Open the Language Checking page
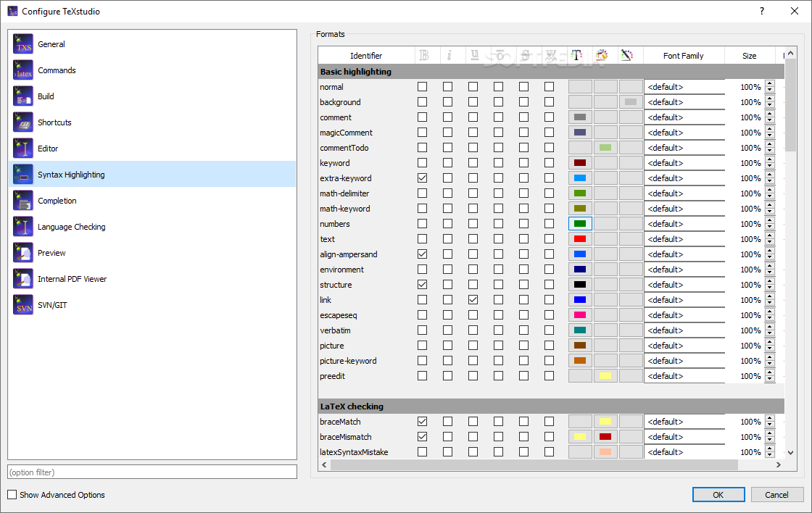Screen dimensions: 812x513 [152, 227]
